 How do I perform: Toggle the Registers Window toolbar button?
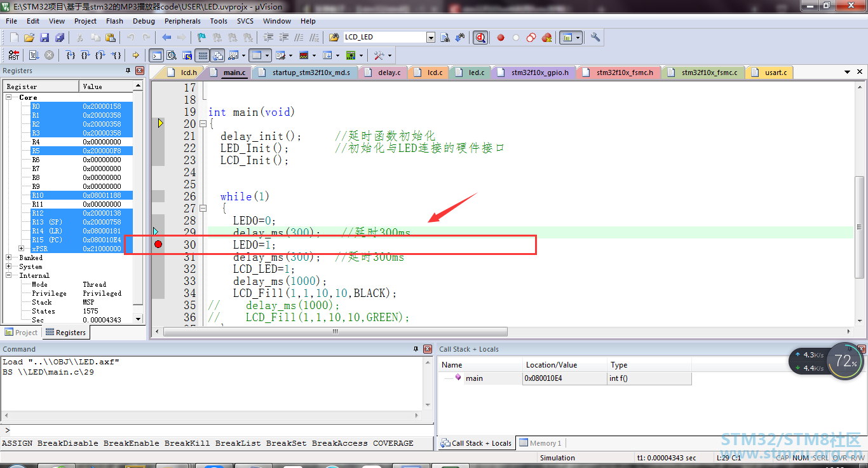[202, 55]
